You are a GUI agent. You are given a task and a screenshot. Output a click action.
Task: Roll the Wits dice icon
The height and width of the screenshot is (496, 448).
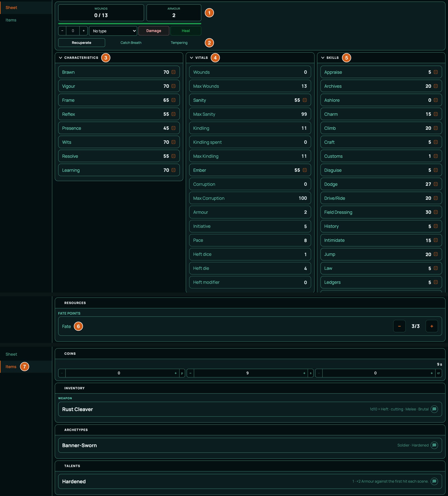[173, 142]
